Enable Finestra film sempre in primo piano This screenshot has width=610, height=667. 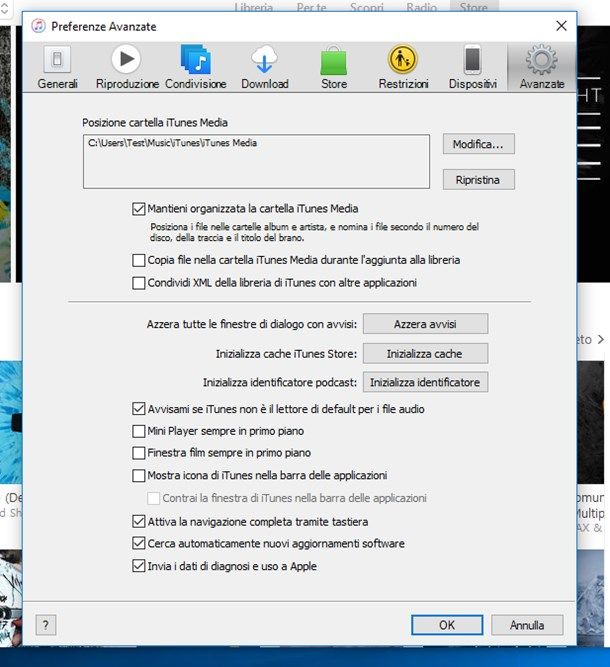point(139,453)
